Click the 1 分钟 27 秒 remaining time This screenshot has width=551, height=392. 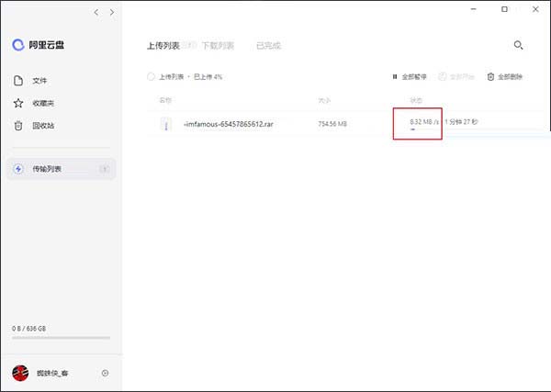[x=461, y=122]
